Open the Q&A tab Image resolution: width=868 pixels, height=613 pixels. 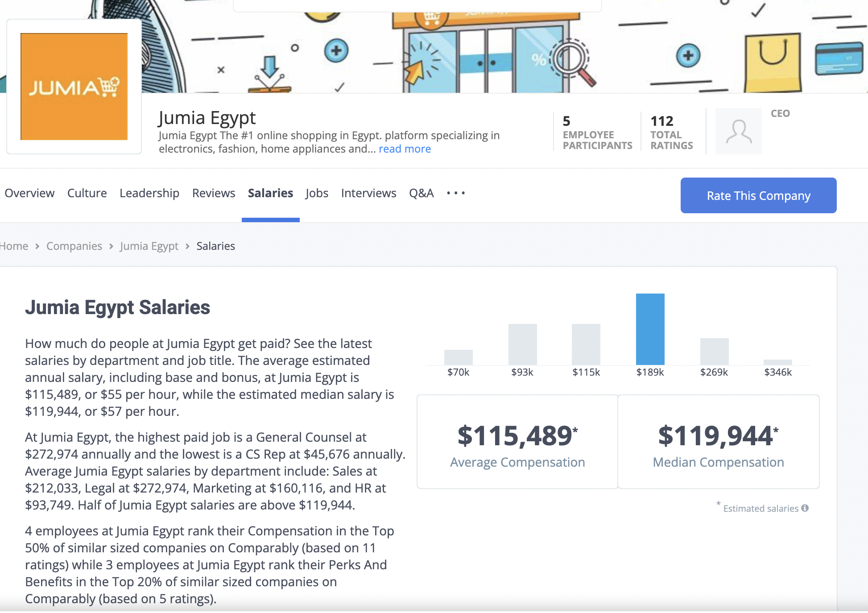tap(422, 193)
